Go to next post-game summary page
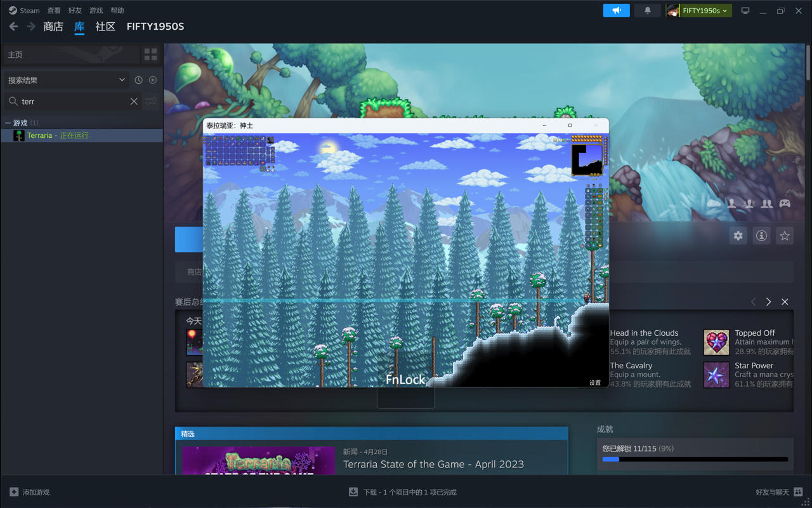812x508 pixels. point(768,302)
